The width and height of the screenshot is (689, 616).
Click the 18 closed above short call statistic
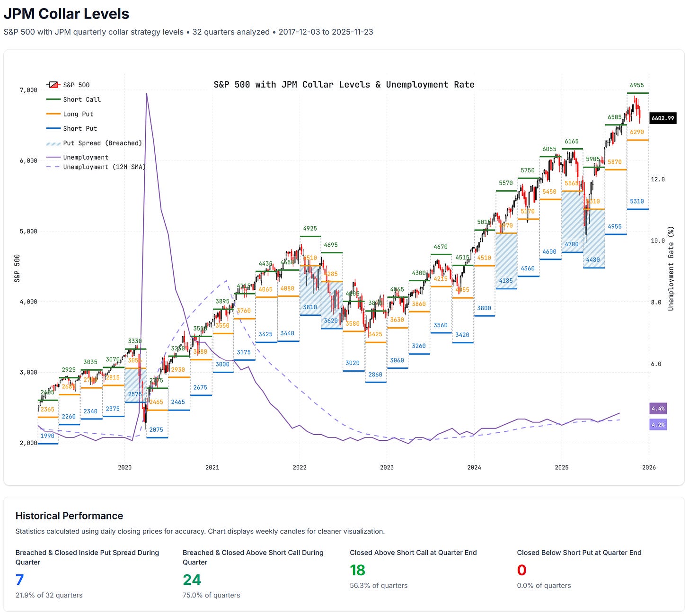358,570
